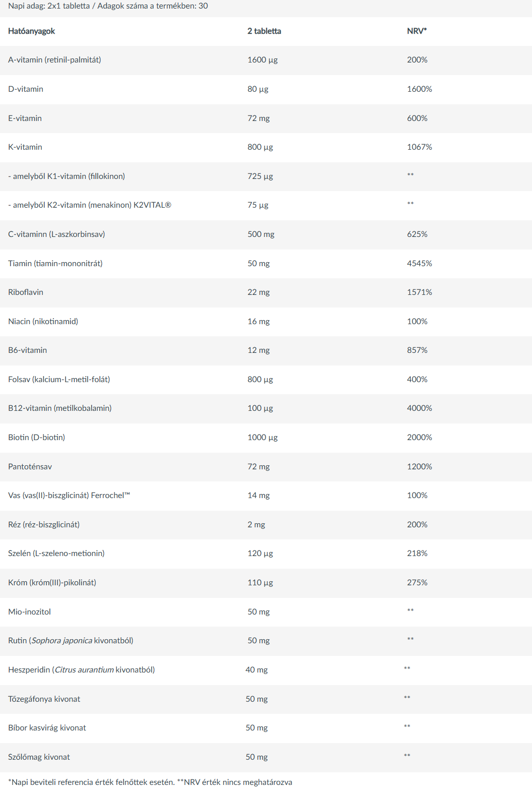Click the Szőlőmag kivonat row label
The height and width of the screenshot is (793, 532).
click(x=39, y=757)
